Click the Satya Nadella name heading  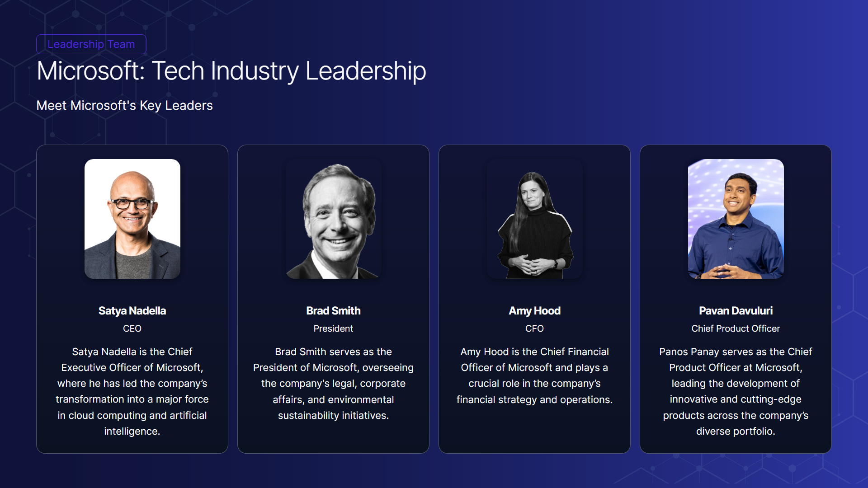(132, 311)
